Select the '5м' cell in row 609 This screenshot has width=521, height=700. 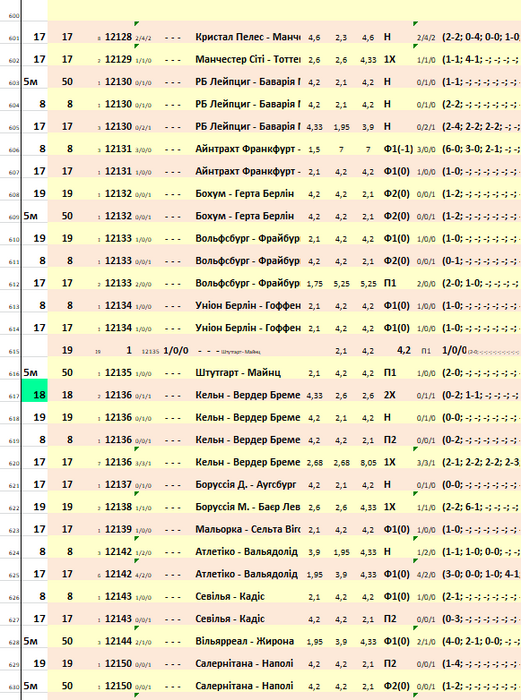[30, 216]
